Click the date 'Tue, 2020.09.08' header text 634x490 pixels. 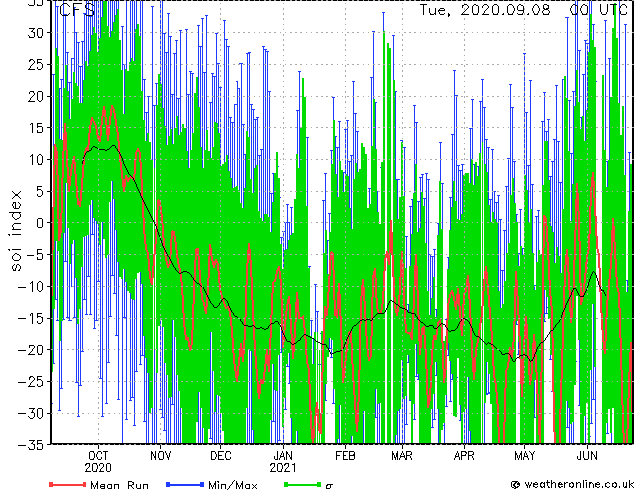coord(485,10)
